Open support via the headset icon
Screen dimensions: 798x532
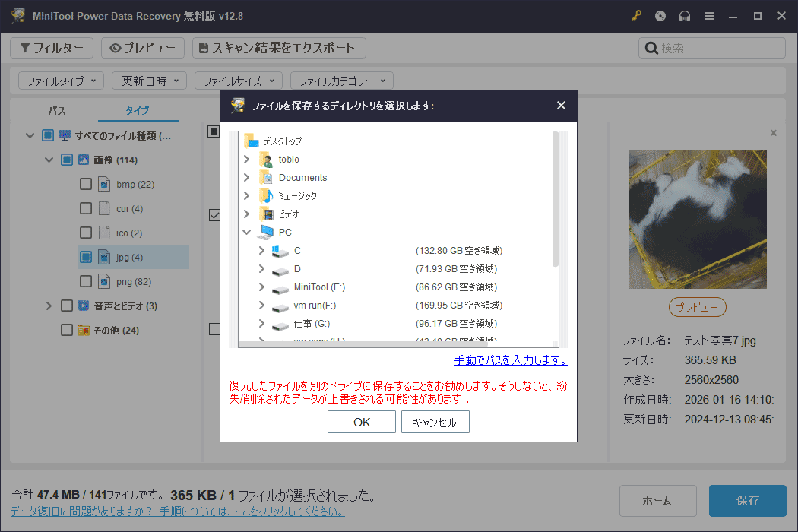pyautogui.click(x=685, y=15)
